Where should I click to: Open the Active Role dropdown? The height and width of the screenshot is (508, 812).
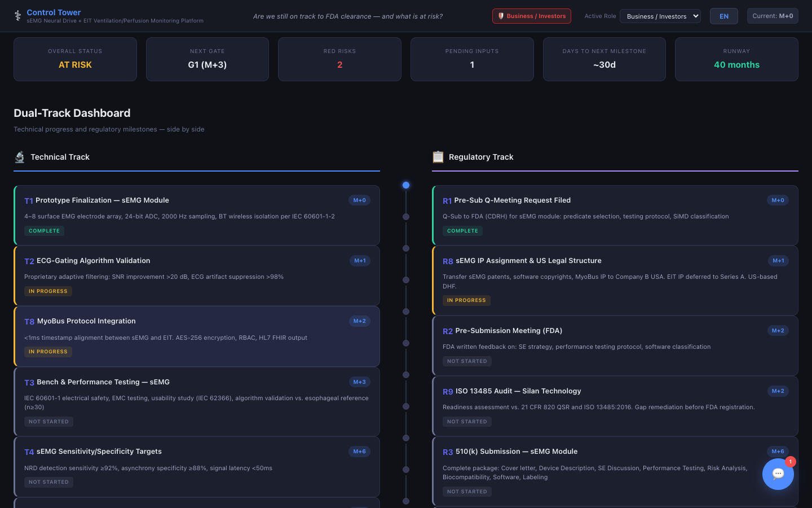coord(660,16)
